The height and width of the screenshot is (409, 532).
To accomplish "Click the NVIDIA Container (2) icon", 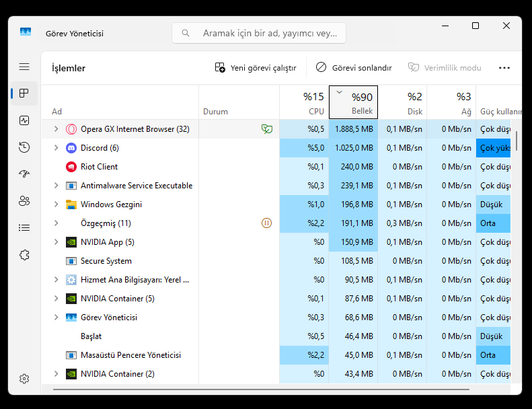I will click(71, 374).
